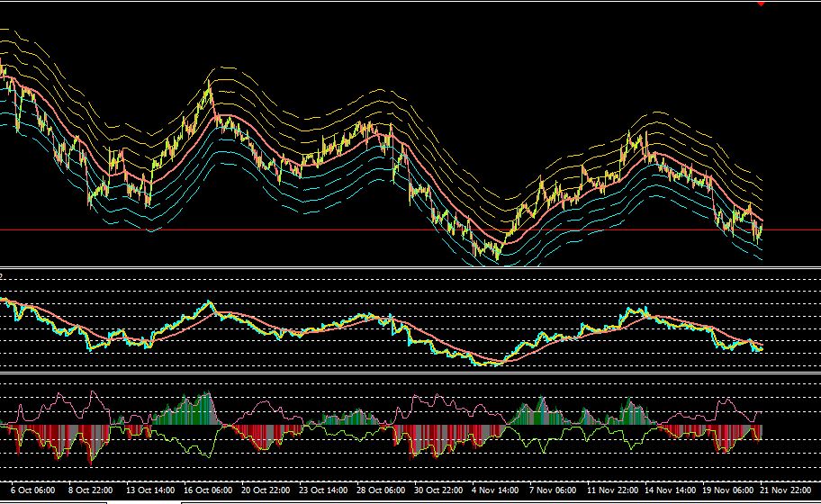Click the red arrow marker at top-right
Screen dimensions: 821x504
click(x=761, y=4)
